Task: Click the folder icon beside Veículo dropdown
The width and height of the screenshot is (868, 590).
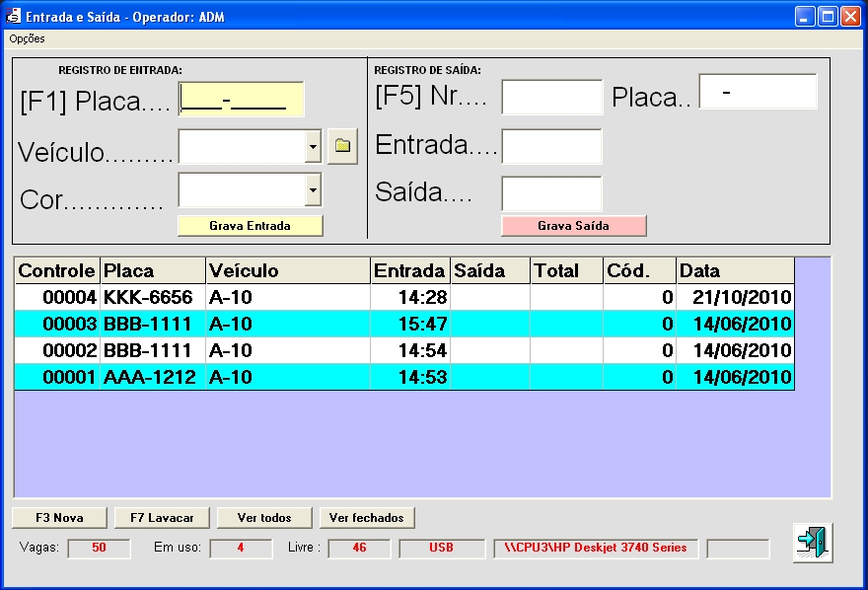Action: [342, 146]
